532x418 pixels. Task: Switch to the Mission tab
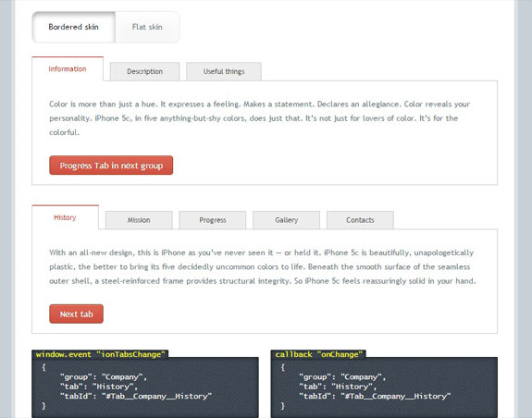(x=139, y=220)
